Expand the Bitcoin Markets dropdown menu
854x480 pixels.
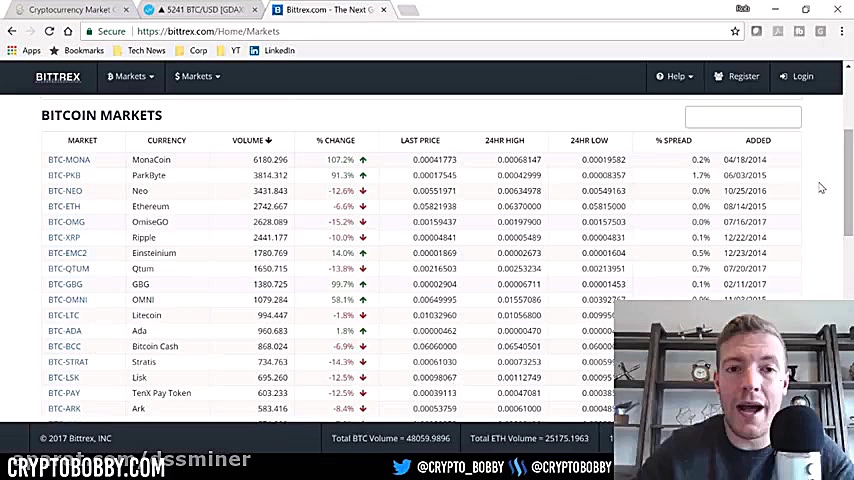[x=131, y=77]
